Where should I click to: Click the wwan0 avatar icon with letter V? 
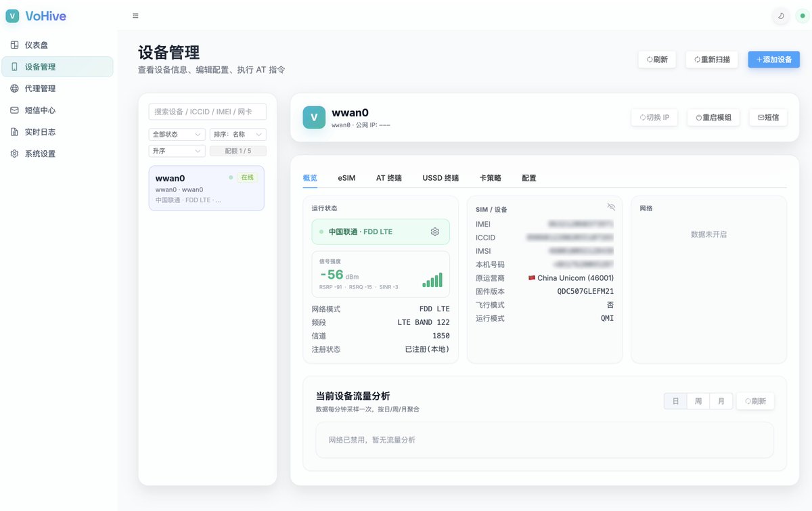point(314,117)
